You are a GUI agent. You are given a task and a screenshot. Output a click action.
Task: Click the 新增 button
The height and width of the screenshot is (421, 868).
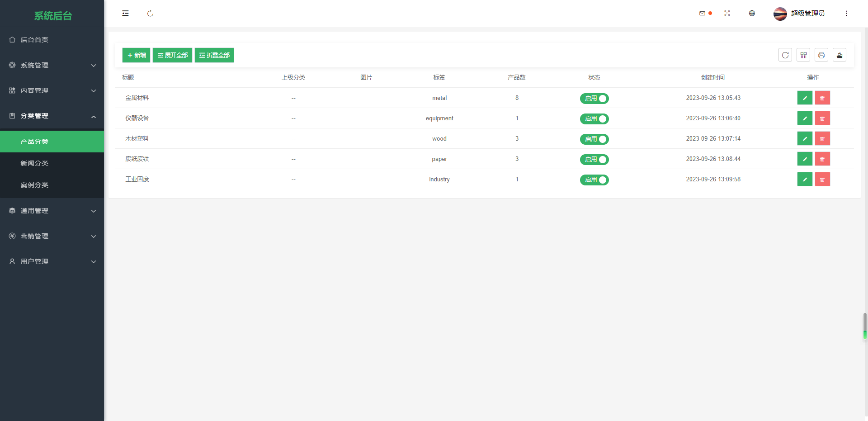136,55
